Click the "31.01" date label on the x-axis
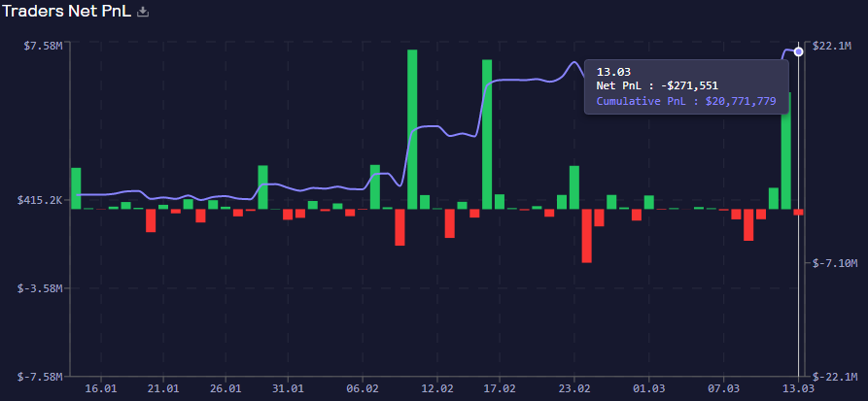This screenshot has height=401, width=868. 289,388
